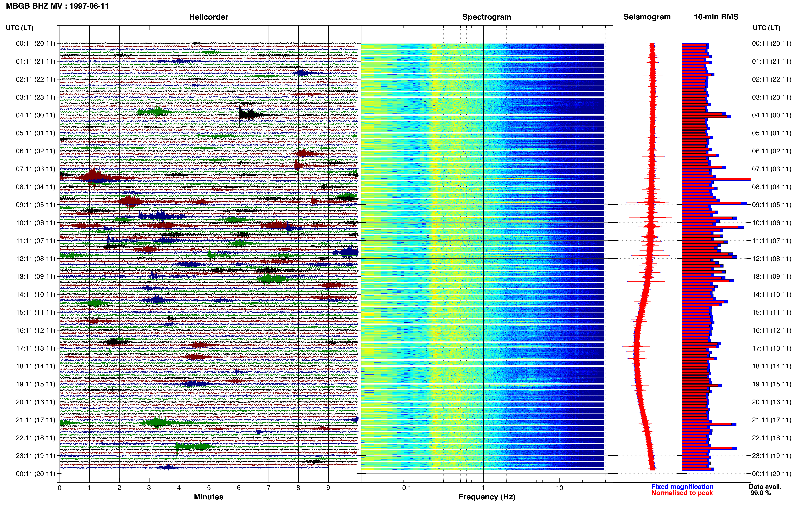Viewport: 812px width, 508px height.
Task: Click left time label 15:11 (11:11)
Action: [x=35, y=313]
